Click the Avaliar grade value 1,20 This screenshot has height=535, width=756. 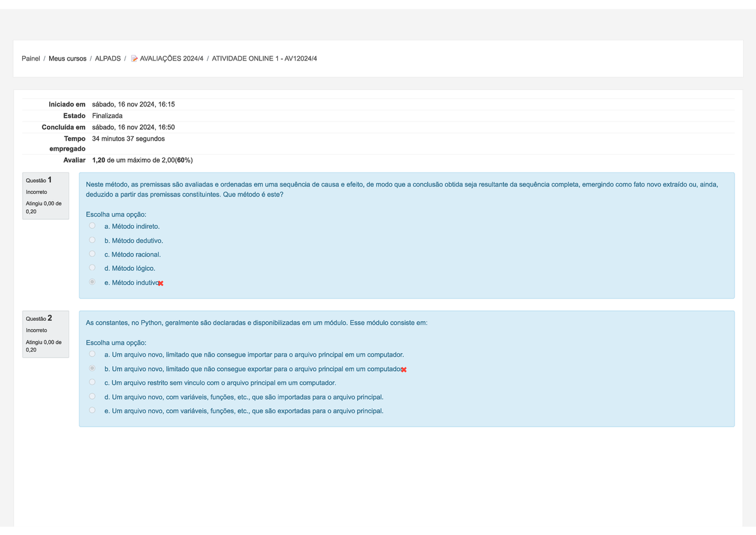click(x=99, y=160)
